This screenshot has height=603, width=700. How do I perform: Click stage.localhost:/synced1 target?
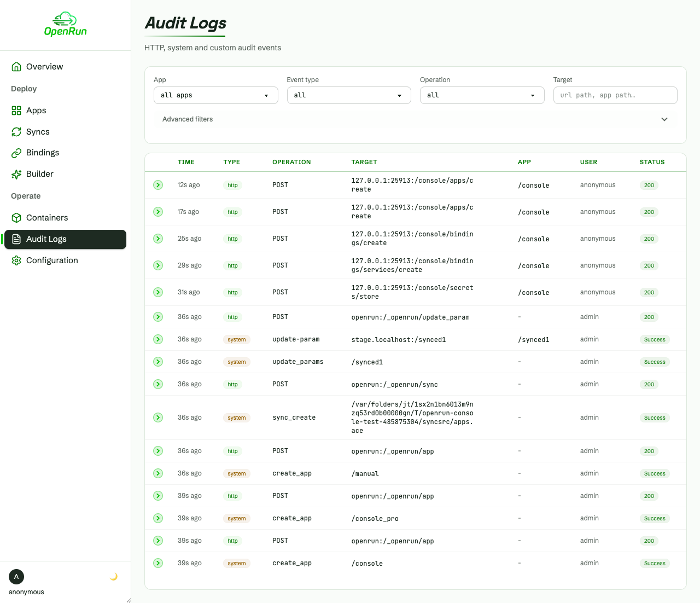pyautogui.click(x=399, y=340)
